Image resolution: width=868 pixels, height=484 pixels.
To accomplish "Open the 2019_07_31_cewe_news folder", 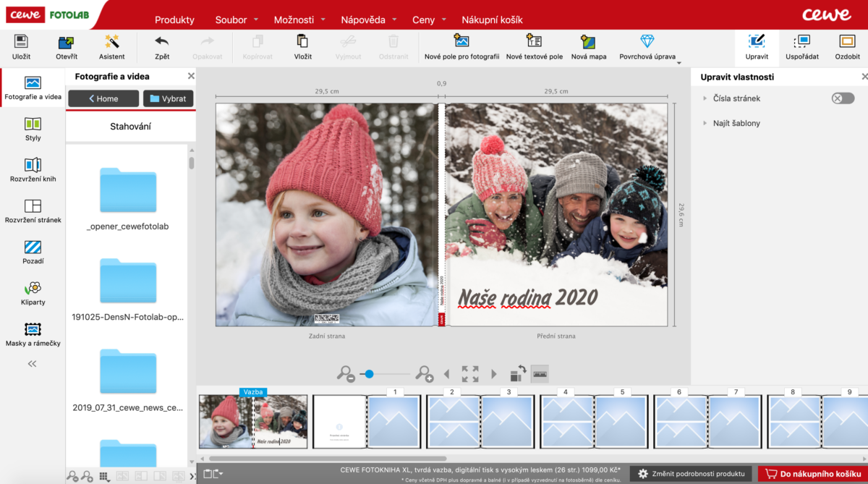I will coord(128,381).
